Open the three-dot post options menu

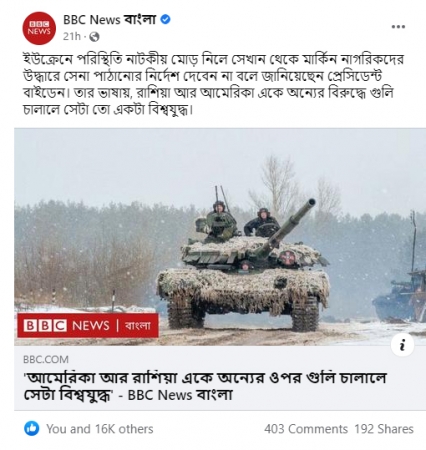(398, 27)
